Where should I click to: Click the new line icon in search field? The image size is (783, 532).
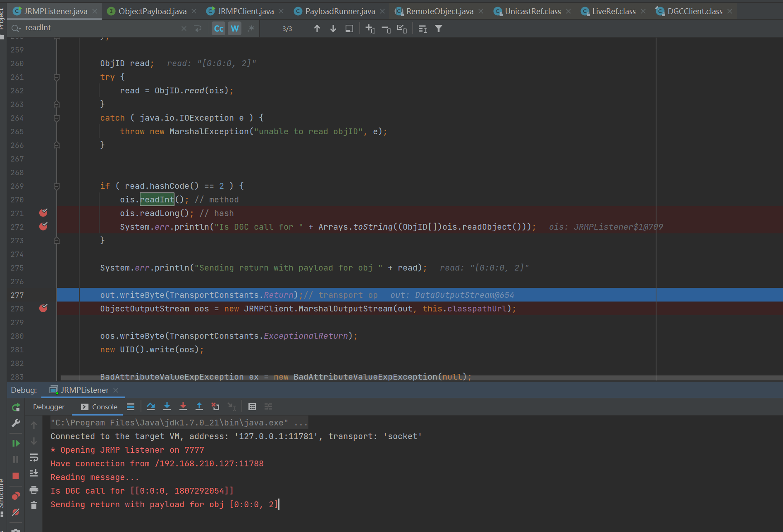tap(198, 28)
